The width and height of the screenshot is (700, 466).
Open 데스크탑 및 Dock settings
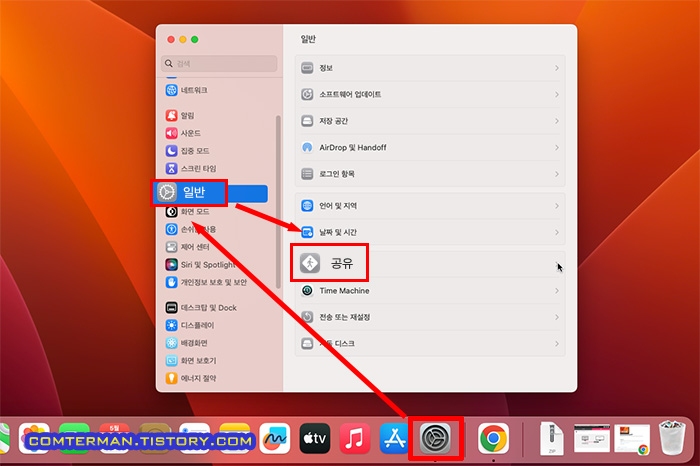pos(201,308)
